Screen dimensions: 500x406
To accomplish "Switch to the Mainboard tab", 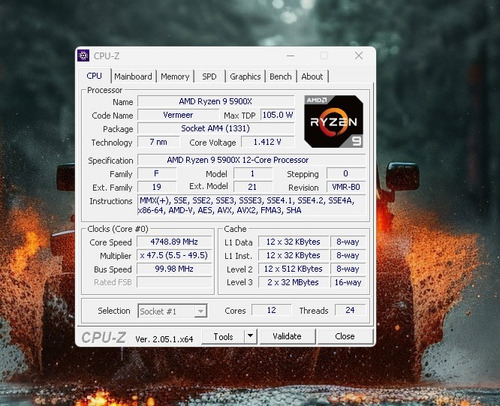I will click(133, 77).
